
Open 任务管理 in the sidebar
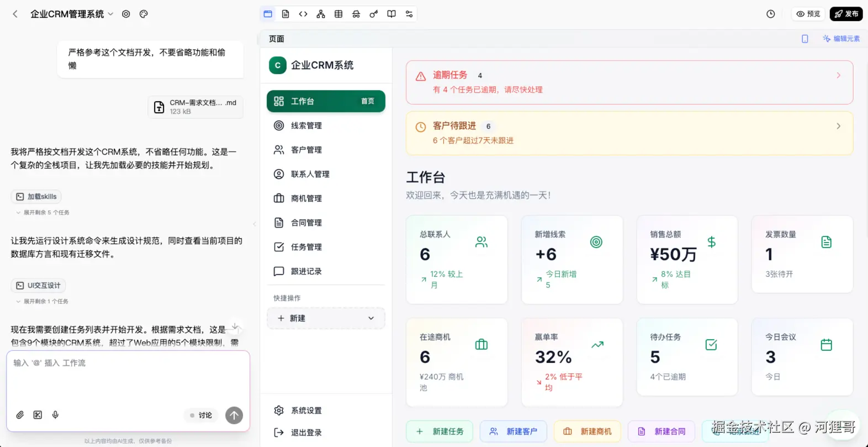[x=326, y=247]
